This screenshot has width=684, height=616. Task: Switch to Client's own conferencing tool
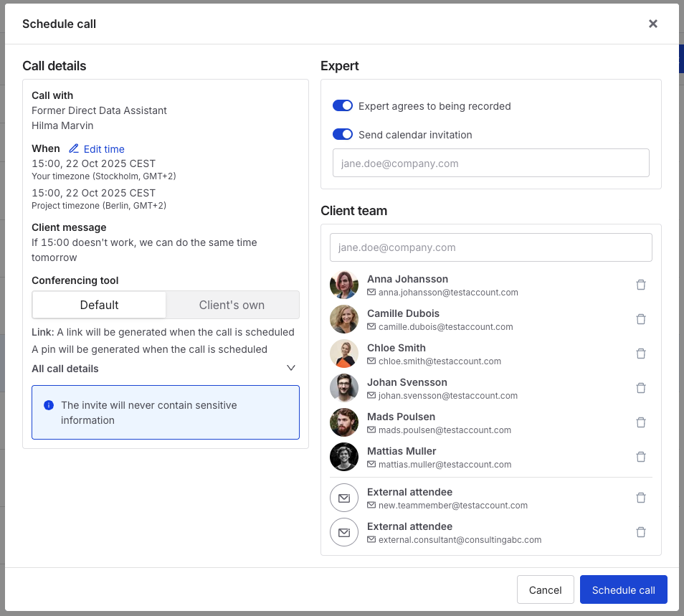232,305
